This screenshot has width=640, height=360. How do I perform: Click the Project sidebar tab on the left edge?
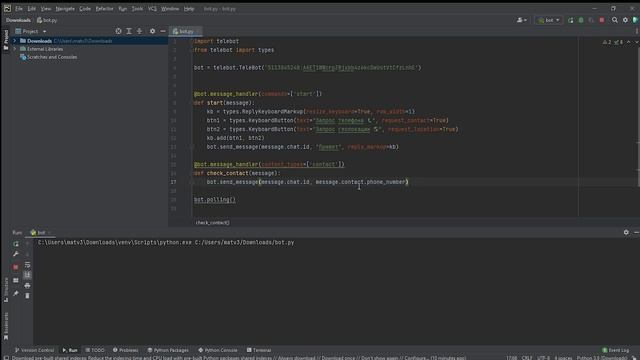(6, 40)
